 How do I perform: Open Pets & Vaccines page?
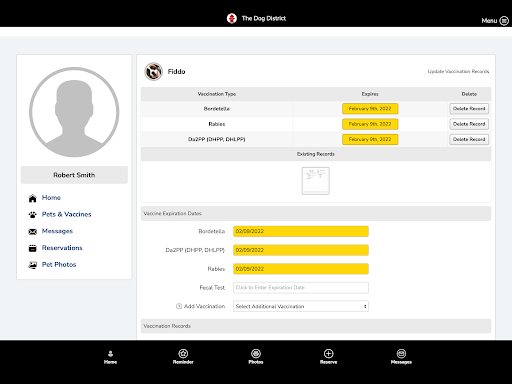[x=66, y=214]
